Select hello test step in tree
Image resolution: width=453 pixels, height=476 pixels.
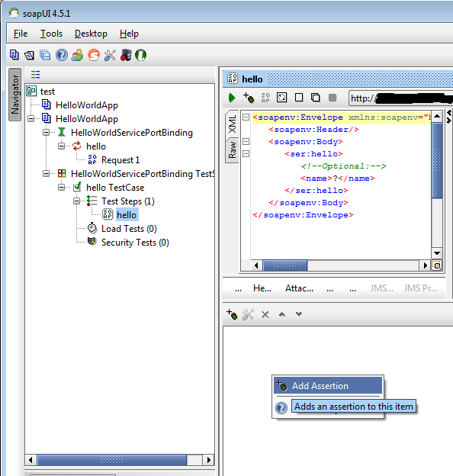click(127, 215)
